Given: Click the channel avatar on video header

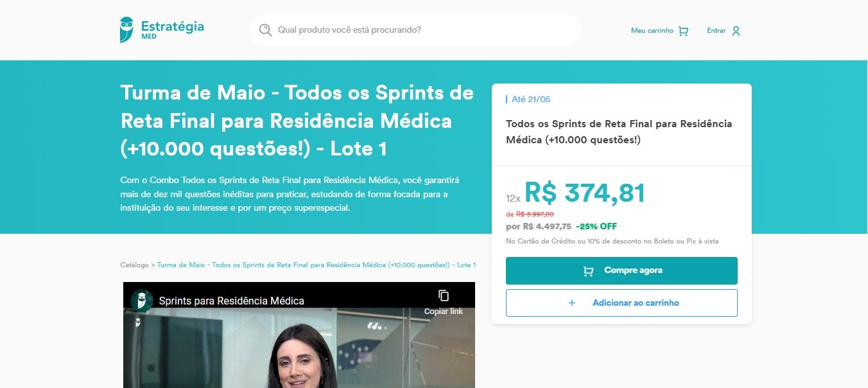Looking at the screenshot, I should 142,301.
